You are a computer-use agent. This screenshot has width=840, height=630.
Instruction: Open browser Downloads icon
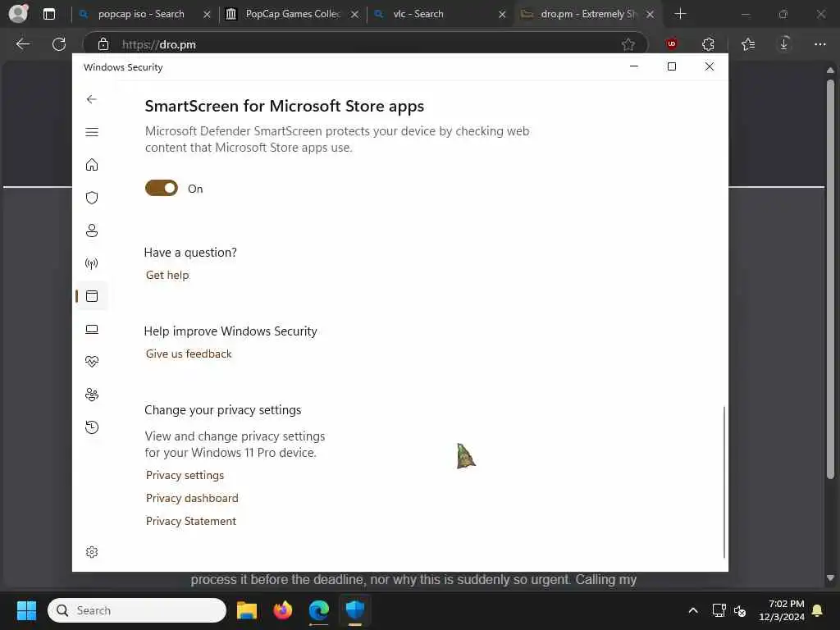point(784,44)
